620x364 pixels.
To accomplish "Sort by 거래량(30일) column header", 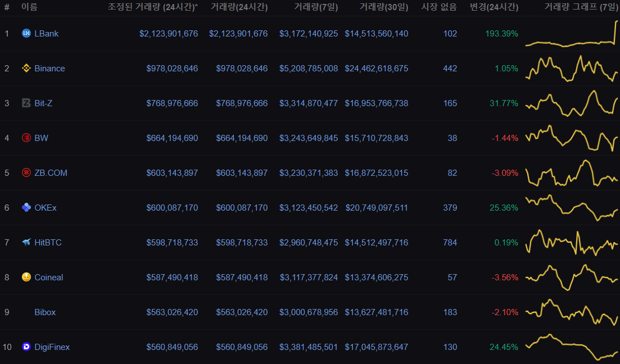I will click(383, 7).
